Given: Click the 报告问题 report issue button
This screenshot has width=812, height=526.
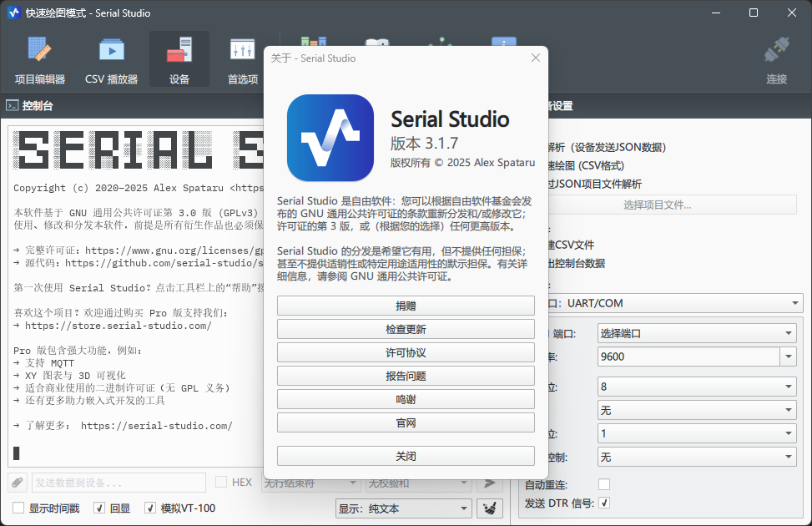Looking at the screenshot, I should pos(406,376).
